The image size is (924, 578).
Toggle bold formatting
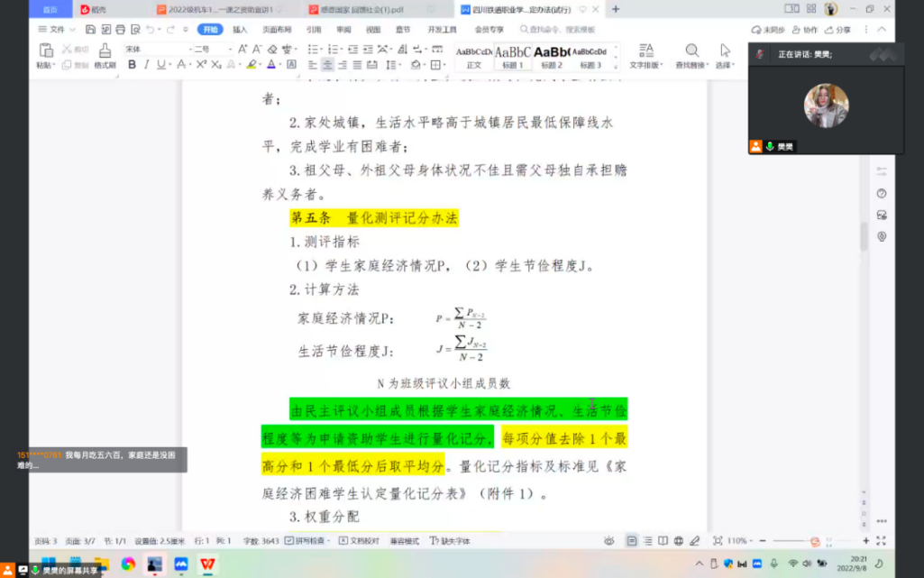[x=132, y=65]
